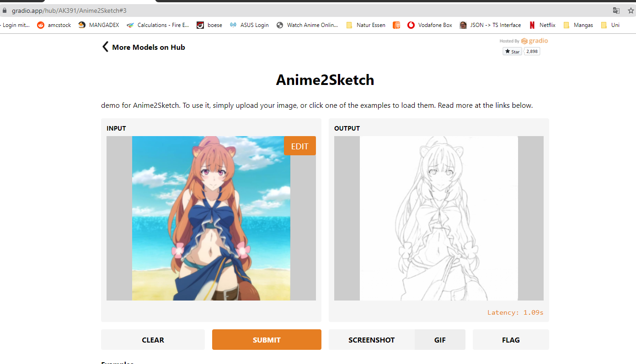Viewport: 636px width, 364px height.
Task: Click the Anime2Sketch heading
Action: 325,80
